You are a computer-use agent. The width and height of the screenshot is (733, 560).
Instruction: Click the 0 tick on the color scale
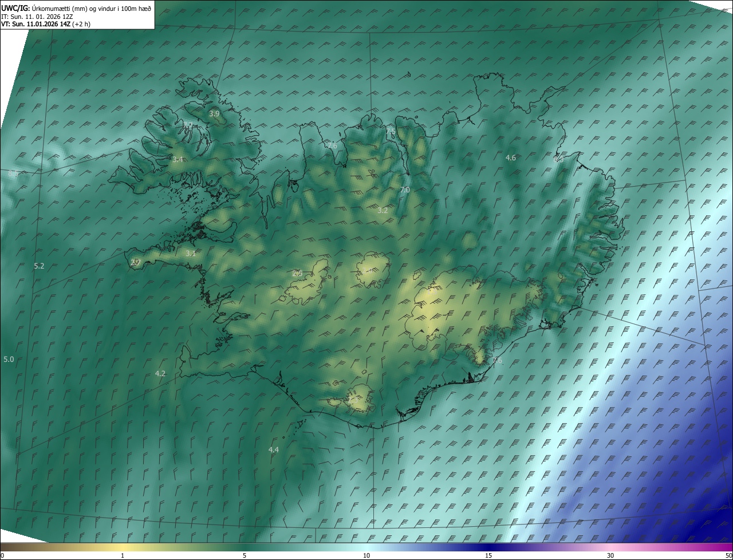pos(2,555)
